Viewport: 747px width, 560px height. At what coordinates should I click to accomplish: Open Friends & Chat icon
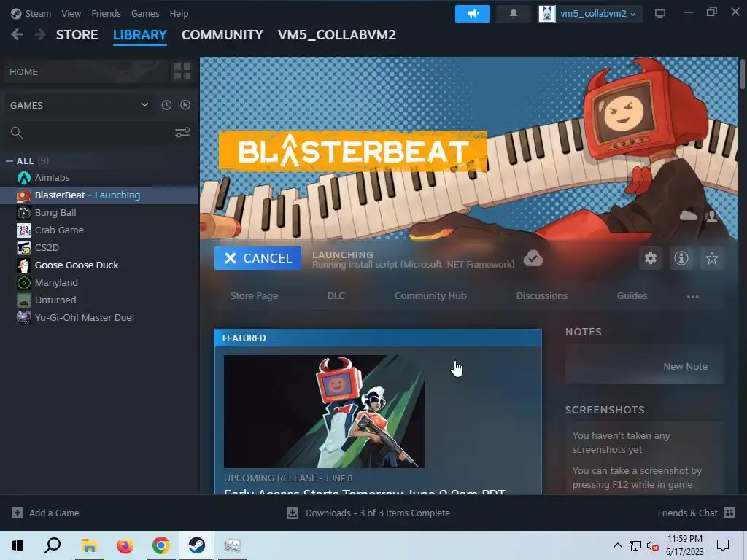729,513
